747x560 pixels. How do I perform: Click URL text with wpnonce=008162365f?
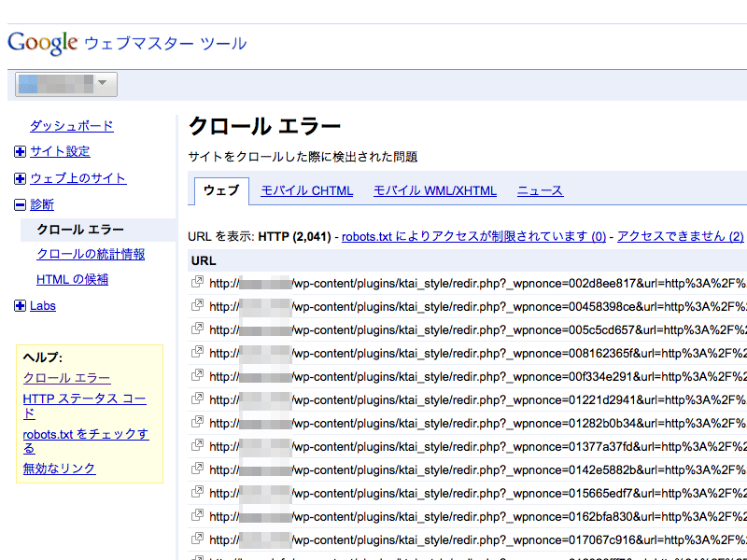point(478,354)
